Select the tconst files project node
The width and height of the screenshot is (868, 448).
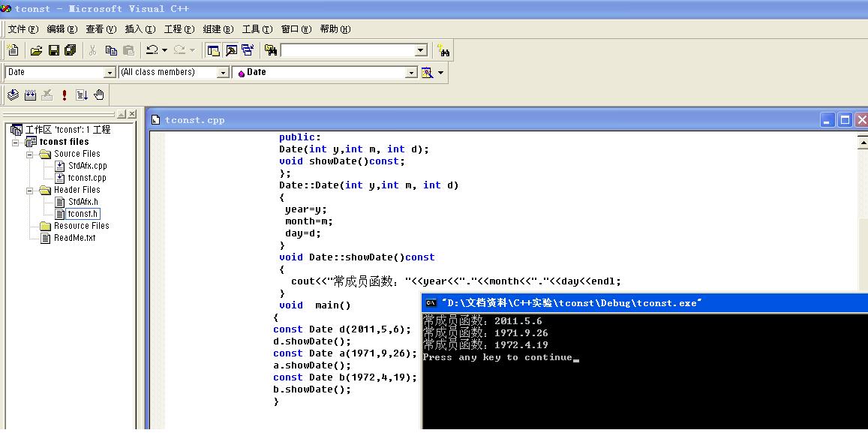pyautogui.click(x=64, y=142)
